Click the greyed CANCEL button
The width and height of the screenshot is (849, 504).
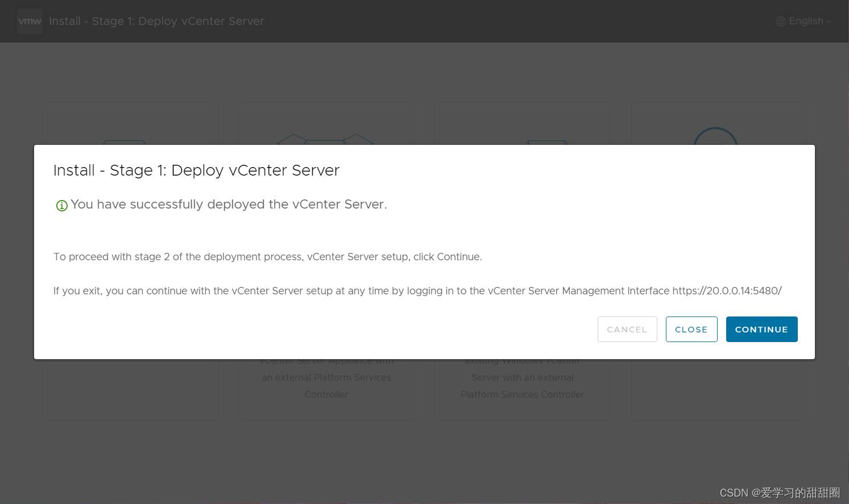[x=627, y=329]
